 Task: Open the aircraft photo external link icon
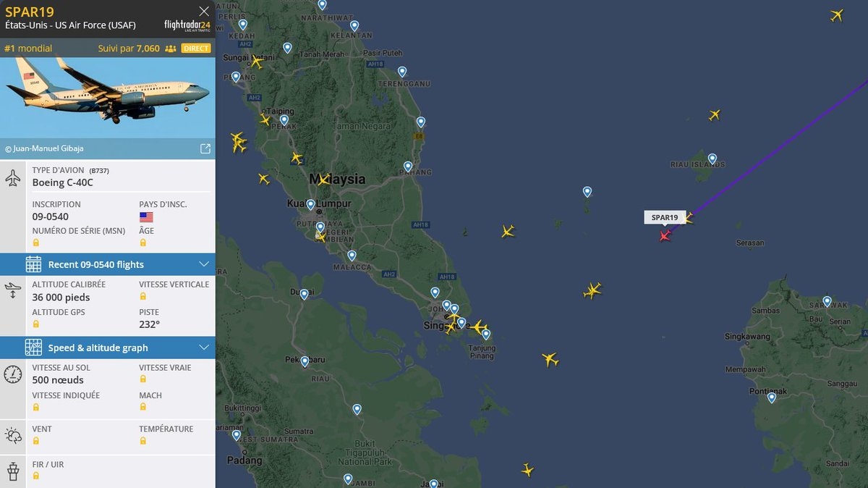pos(205,148)
